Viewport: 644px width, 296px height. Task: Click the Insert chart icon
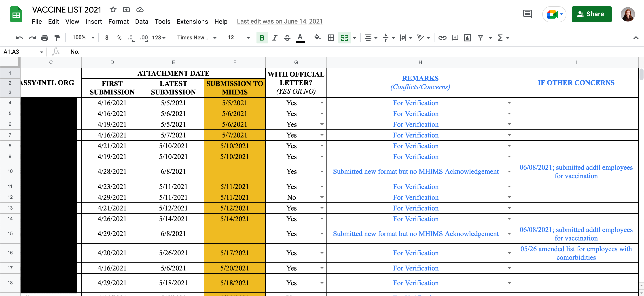(467, 38)
